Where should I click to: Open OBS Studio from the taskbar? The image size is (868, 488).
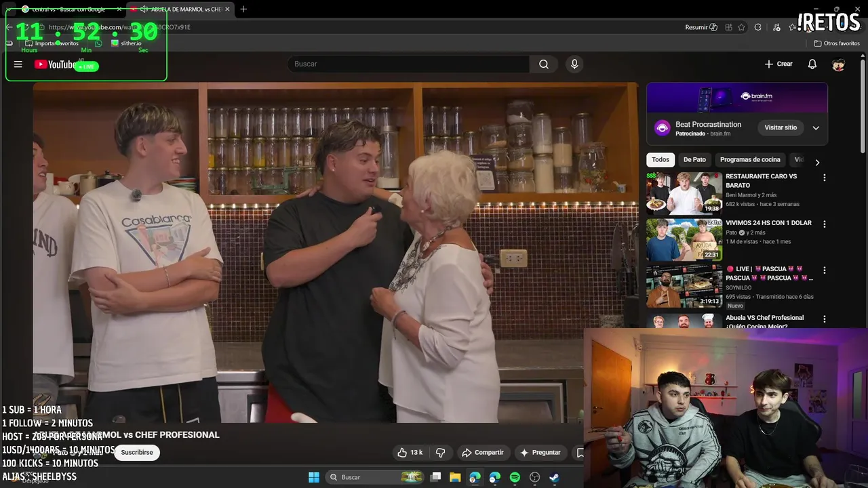(x=534, y=477)
